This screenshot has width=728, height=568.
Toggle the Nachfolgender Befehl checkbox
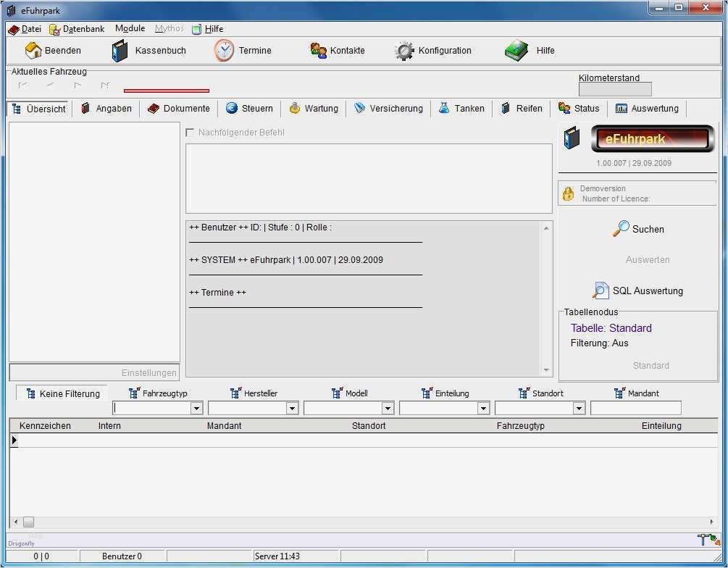(190, 133)
